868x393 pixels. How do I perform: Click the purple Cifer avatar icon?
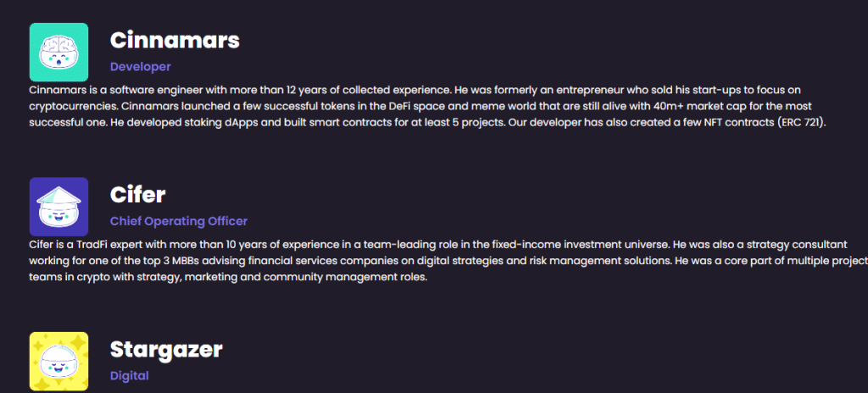click(x=58, y=206)
